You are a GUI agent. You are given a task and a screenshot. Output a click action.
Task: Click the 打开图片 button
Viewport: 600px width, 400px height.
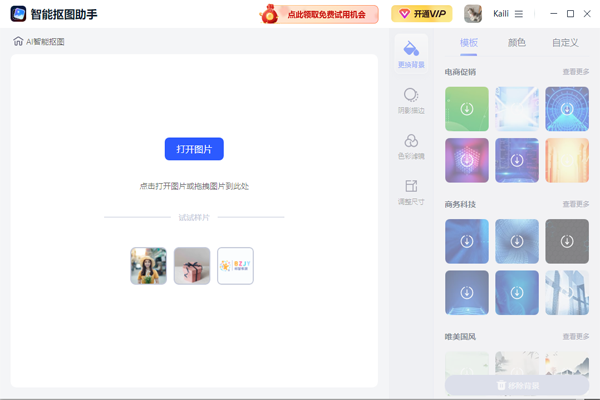[194, 149]
